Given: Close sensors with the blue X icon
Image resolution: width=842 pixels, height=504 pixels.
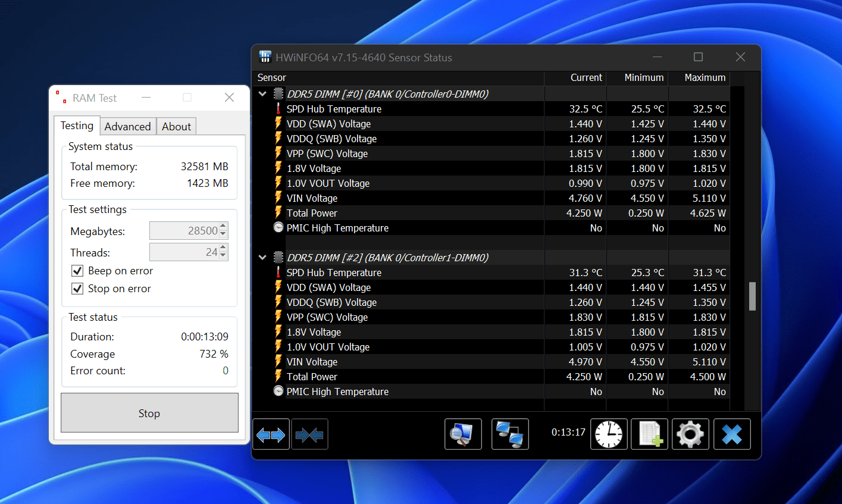Looking at the screenshot, I should click(x=732, y=434).
